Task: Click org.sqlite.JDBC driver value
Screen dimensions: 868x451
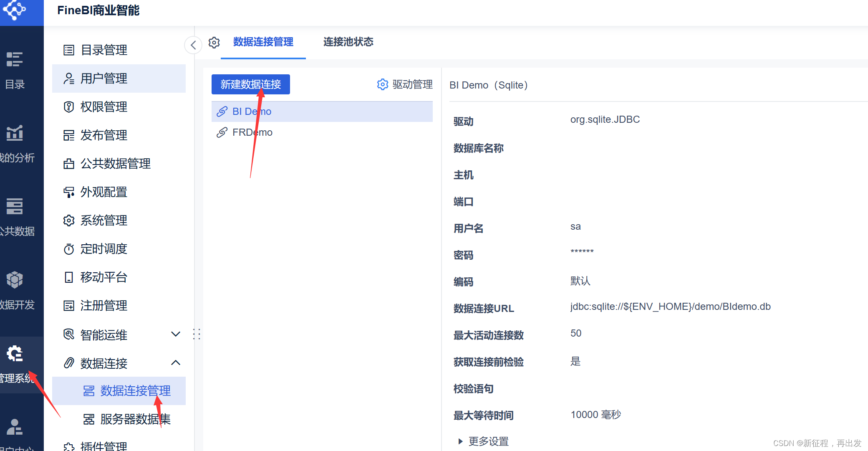Action: click(x=605, y=119)
